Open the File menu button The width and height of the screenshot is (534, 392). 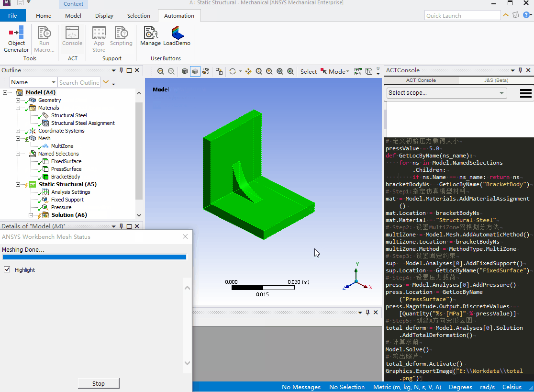pyautogui.click(x=12, y=16)
